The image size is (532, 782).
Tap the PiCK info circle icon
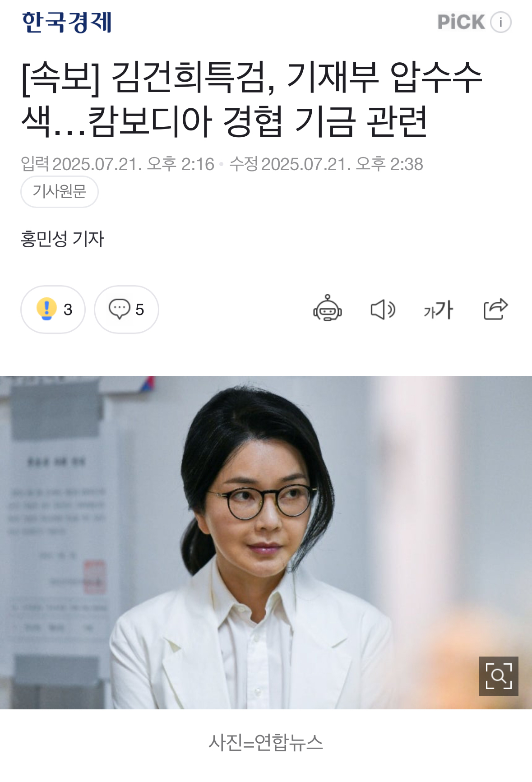click(501, 22)
